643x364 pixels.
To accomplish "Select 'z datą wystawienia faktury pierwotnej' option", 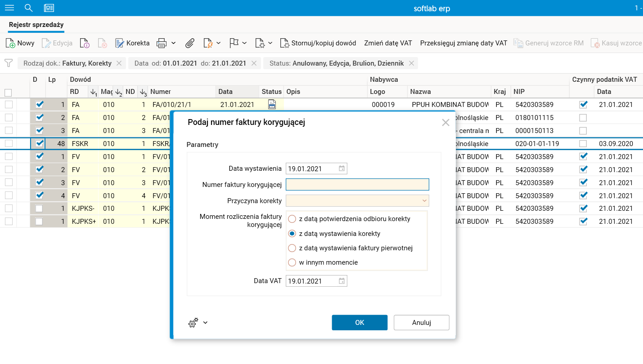I will (x=292, y=248).
